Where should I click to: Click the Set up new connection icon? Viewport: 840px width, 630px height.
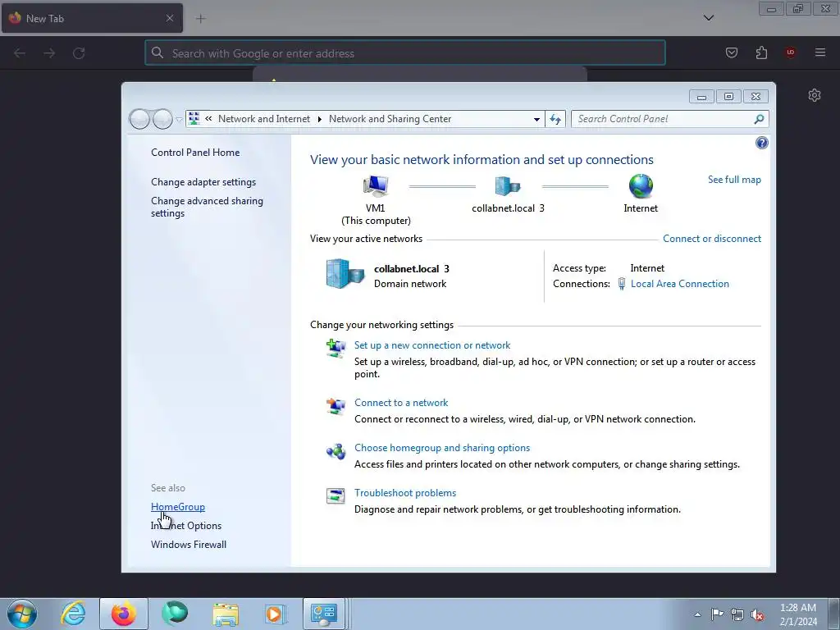click(x=336, y=348)
